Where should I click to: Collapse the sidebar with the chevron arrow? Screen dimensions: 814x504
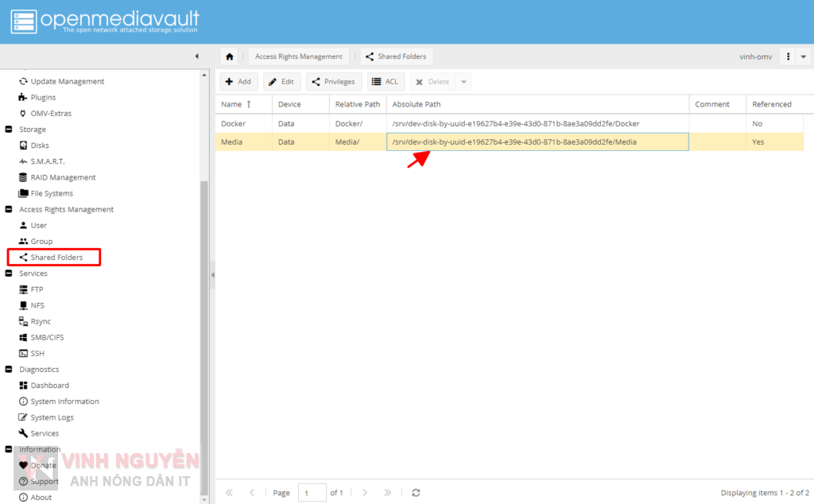(x=197, y=56)
